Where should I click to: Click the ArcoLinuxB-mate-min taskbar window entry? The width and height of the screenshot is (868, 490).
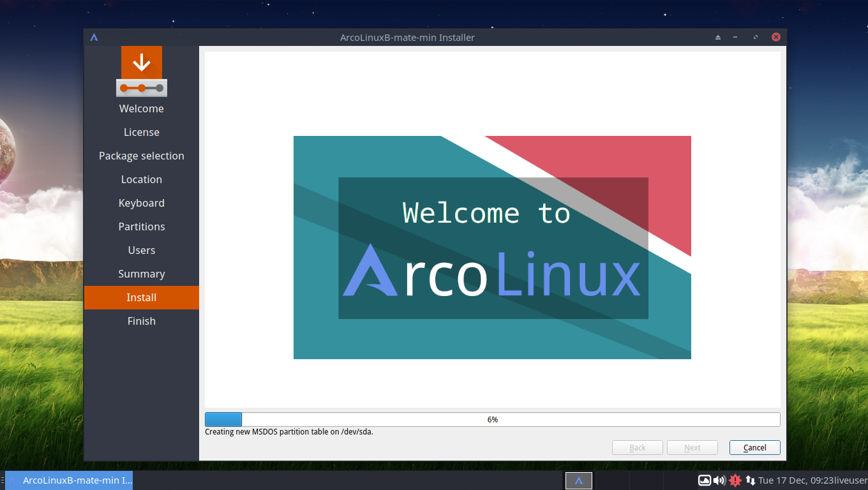click(69, 480)
